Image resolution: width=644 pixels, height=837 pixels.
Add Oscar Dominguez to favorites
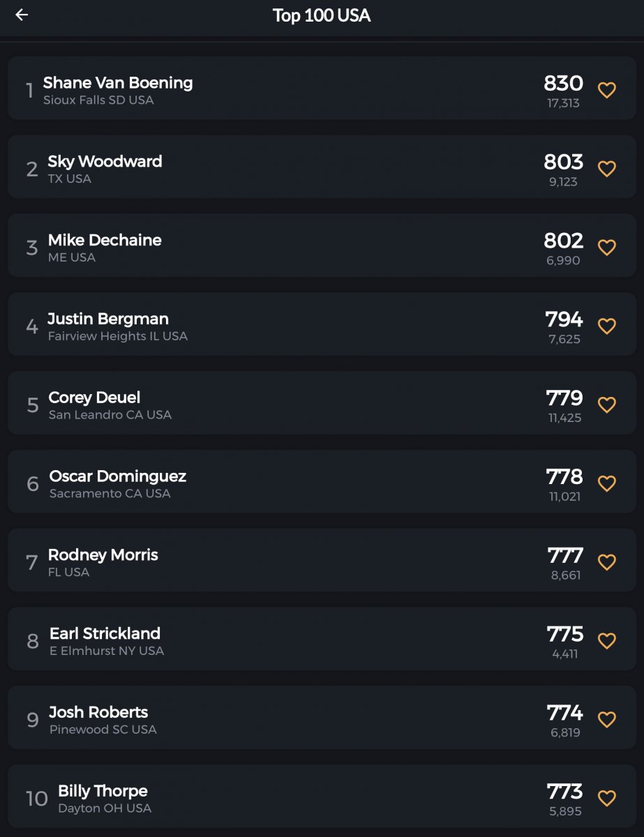[607, 484]
